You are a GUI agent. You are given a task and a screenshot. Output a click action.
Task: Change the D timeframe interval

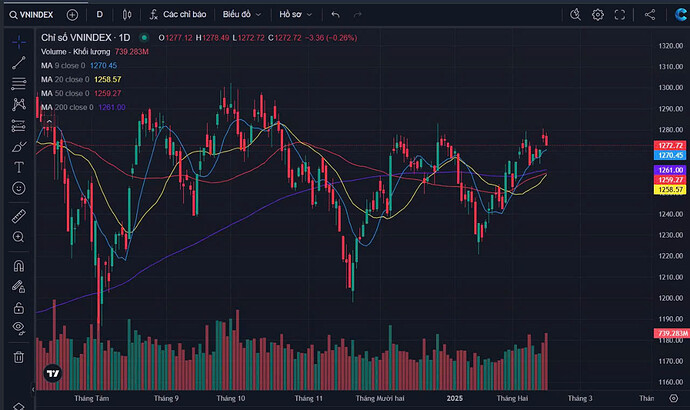point(99,15)
